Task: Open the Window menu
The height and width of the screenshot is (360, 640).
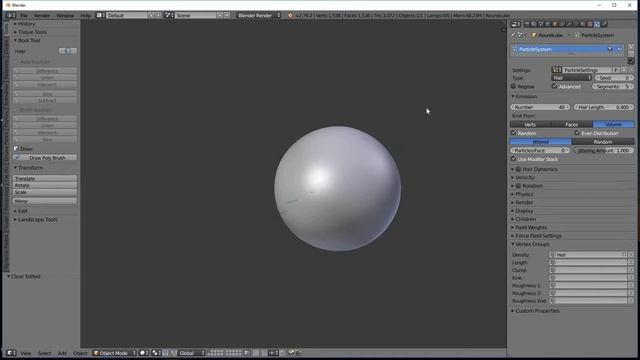Action: [x=65, y=15]
